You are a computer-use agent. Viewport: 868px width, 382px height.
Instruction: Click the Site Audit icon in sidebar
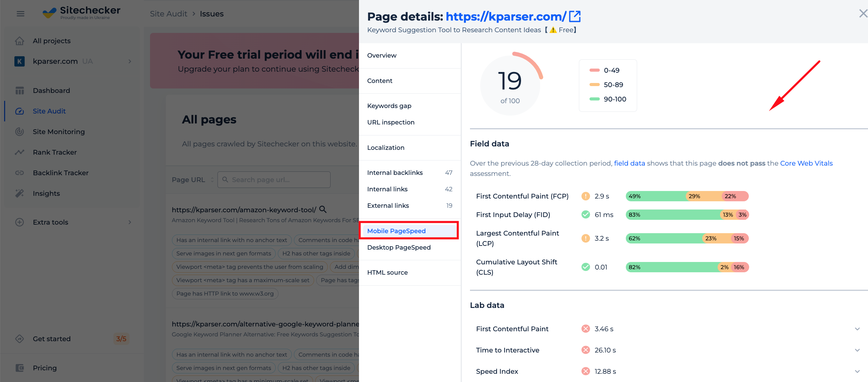click(20, 111)
